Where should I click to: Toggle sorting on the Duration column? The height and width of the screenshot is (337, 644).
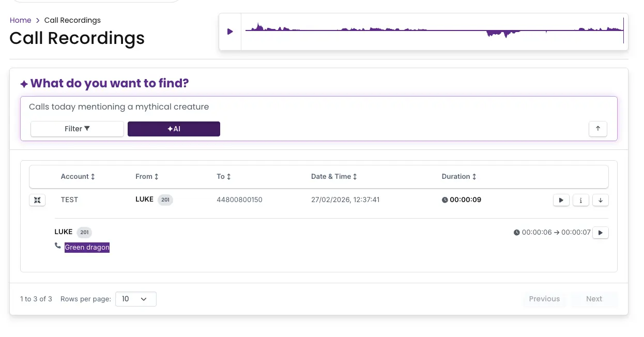(474, 176)
